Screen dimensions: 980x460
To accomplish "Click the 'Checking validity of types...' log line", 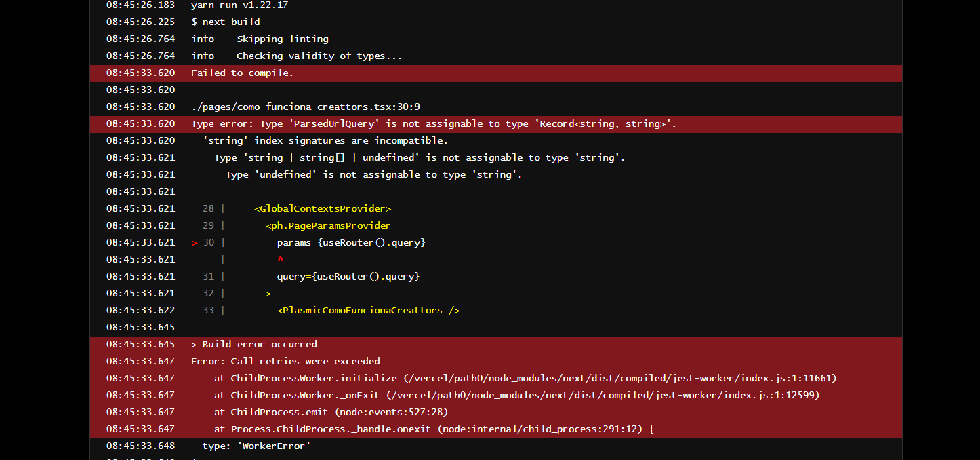I will pos(296,56).
